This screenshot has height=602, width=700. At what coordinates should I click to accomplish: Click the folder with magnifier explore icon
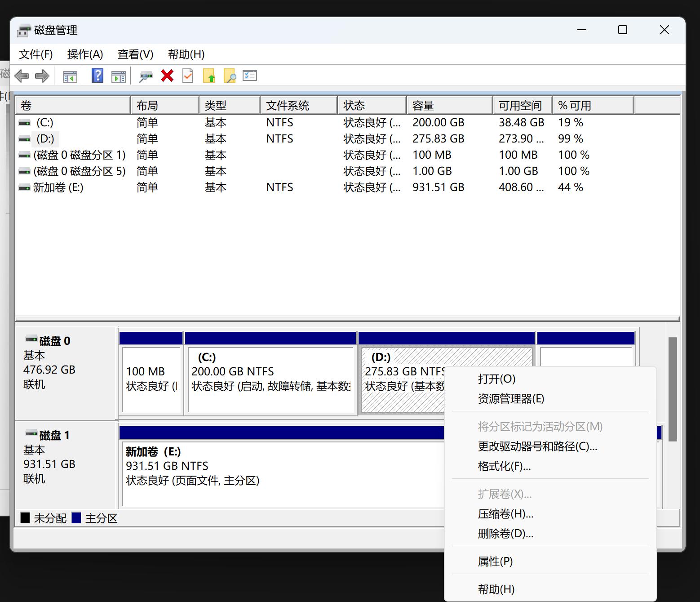click(230, 76)
